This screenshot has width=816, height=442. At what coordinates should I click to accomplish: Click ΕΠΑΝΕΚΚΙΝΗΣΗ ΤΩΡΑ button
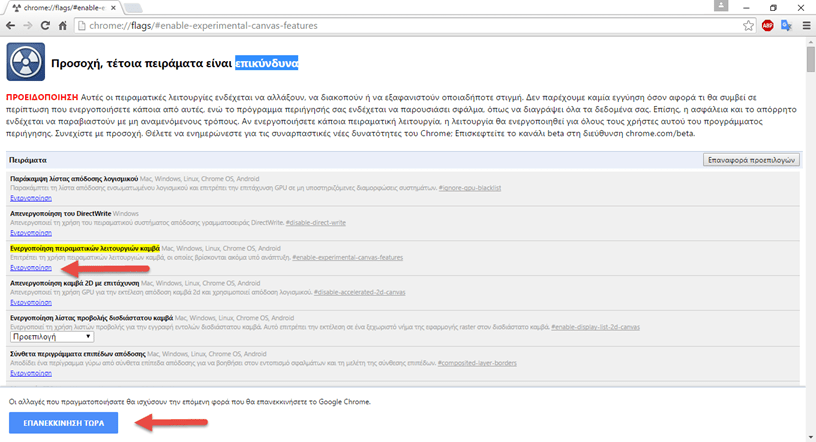click(63, 423)
